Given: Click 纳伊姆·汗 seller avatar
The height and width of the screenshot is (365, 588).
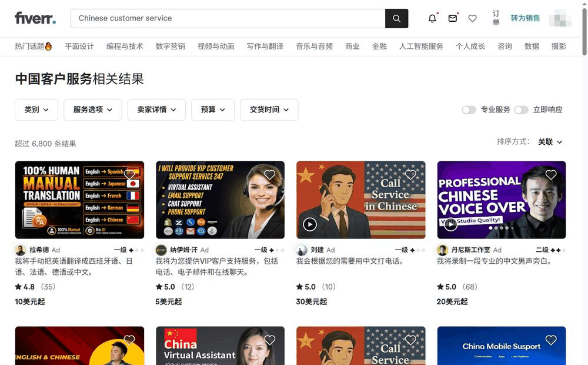Looking at the screenshot, I should (x=161, y=250).
